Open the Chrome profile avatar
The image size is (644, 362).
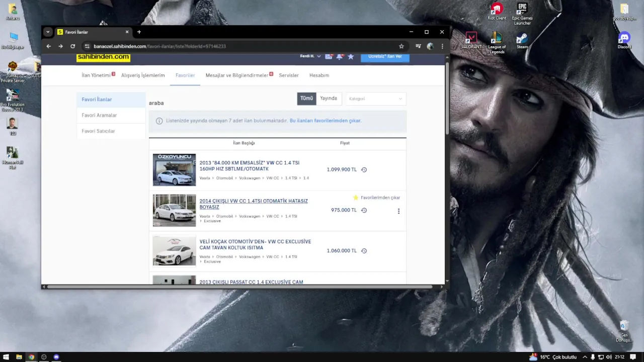click(x=430, y=46)
